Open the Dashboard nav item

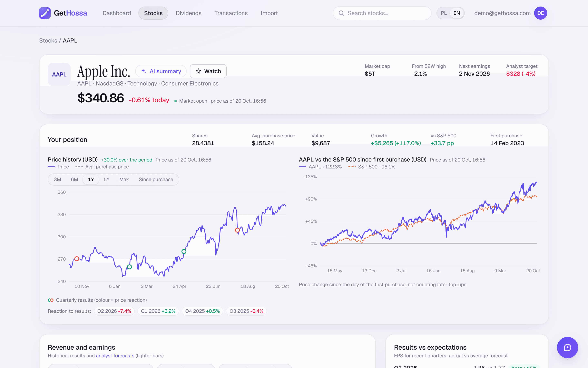pyautogui.click(x=117, y=13)
